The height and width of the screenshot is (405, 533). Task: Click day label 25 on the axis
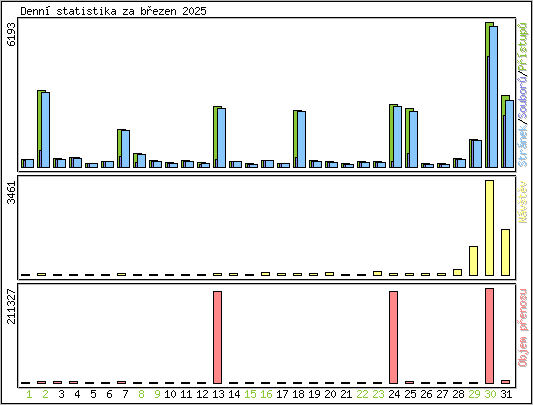pos(410,394)
